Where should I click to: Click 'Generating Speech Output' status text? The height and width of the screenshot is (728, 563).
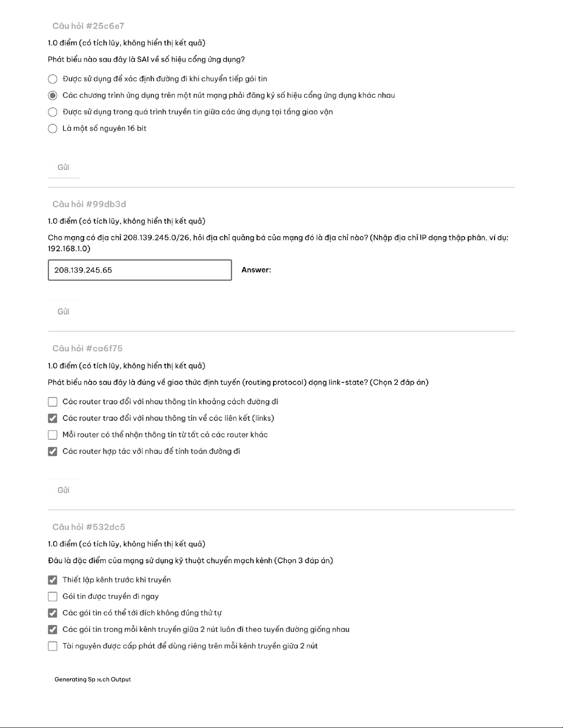tap(92, 679)
